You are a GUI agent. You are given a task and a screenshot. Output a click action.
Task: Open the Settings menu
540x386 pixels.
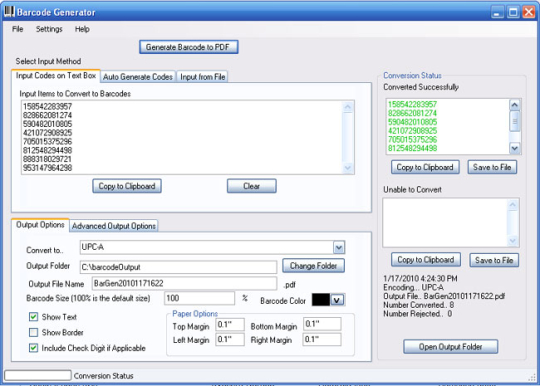click(x=49, y=29)
